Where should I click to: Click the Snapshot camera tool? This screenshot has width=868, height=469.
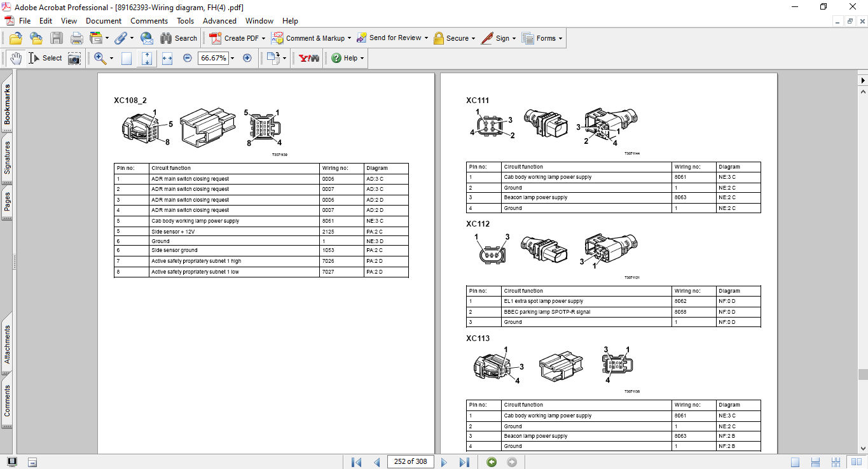click(74, 58)
